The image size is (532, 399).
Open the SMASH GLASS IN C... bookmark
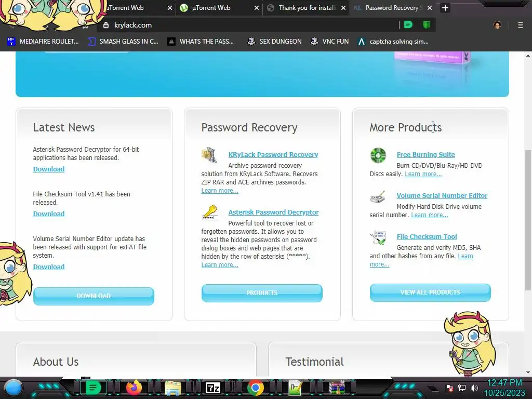123,42
